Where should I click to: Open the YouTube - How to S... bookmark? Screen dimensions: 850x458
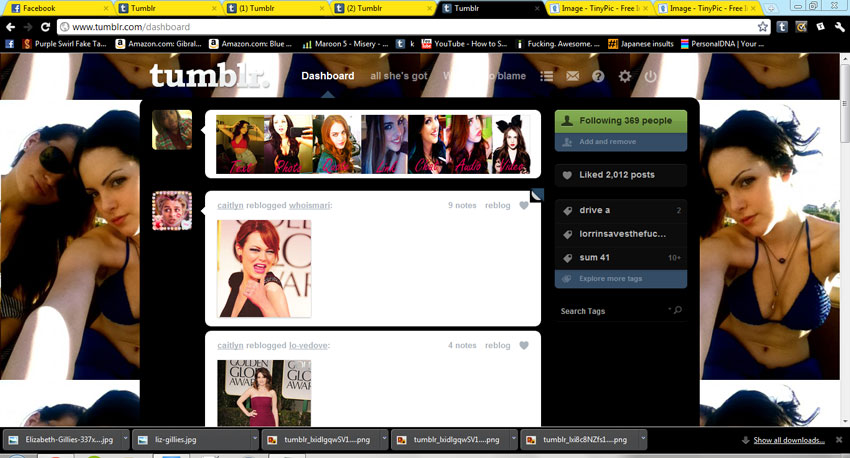pos(464,44)
